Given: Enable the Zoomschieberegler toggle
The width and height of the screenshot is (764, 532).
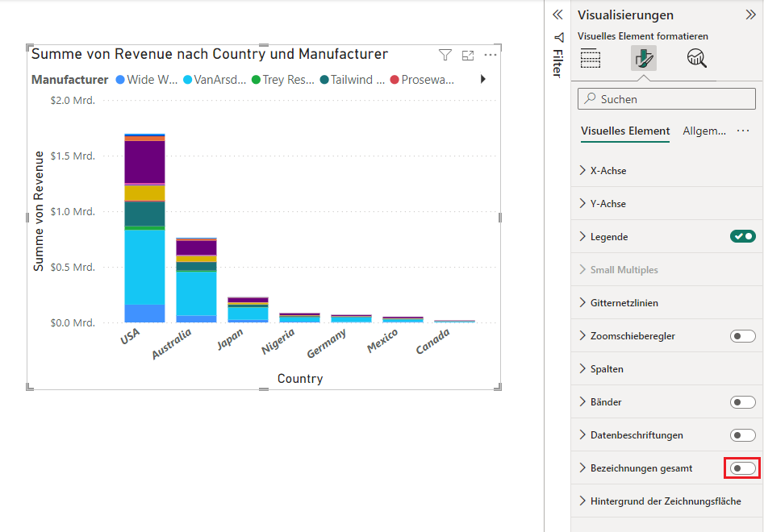Looking at the screenshot, I should click(x=742, y=336).
